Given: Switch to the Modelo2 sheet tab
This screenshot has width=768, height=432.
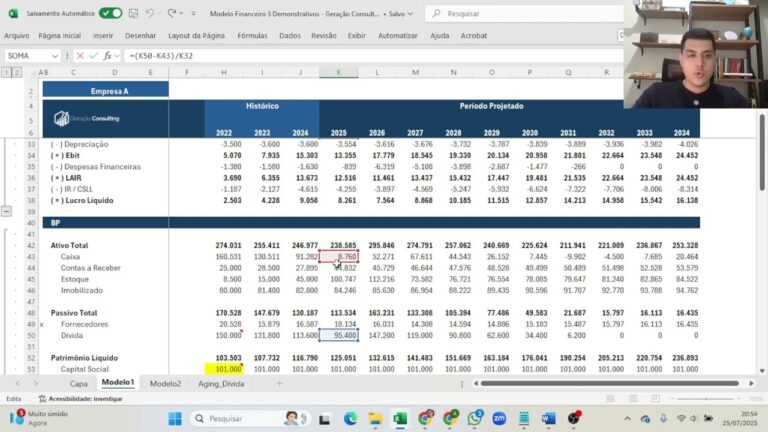Looking at the screenshot, I should [x=165, y=383].
